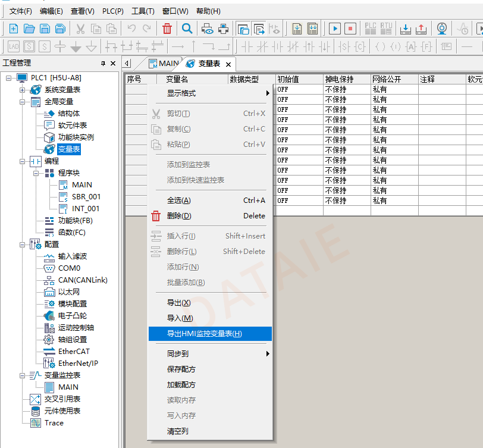This screenshot has height=448, width=483.
Task: Click the upload from PLC toolbar icon
Action: tap(421, 29)
